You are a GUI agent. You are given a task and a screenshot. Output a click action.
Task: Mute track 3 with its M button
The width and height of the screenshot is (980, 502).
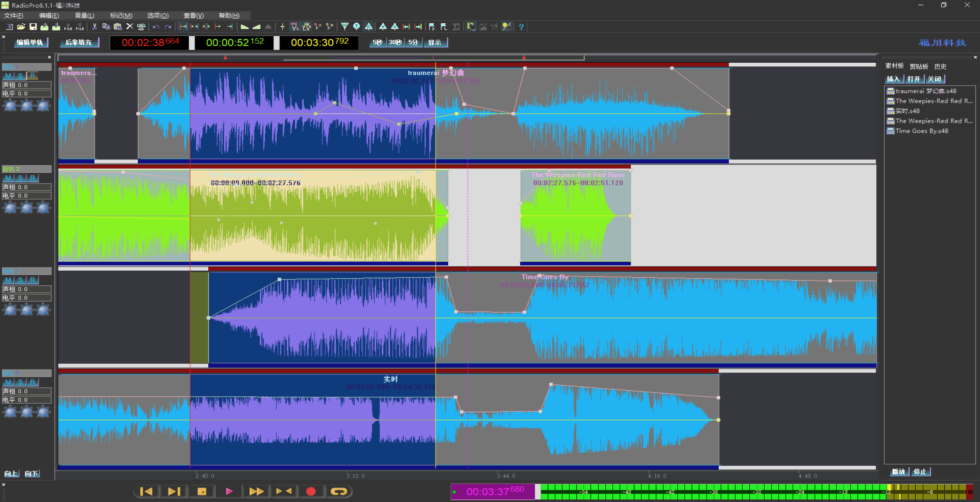[x=8, y=280]
